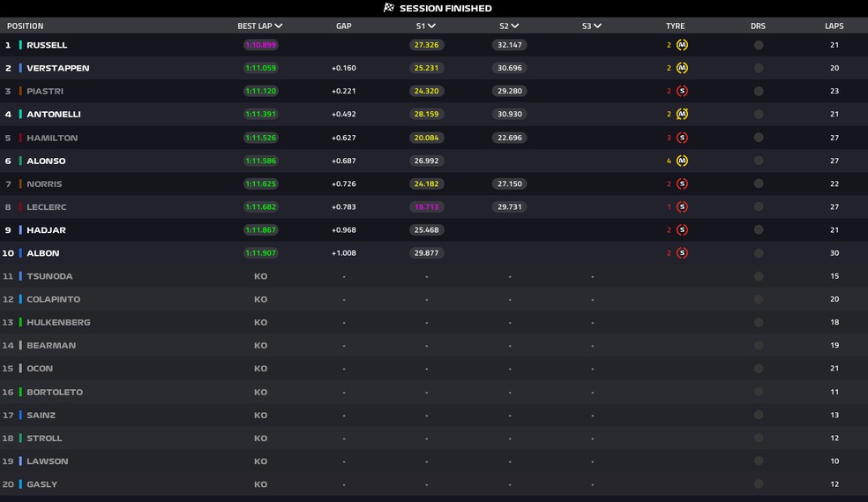Click Hamilton's DRS indicator dot
This screenshot has height=502, width=868.
tap(759, 138)
